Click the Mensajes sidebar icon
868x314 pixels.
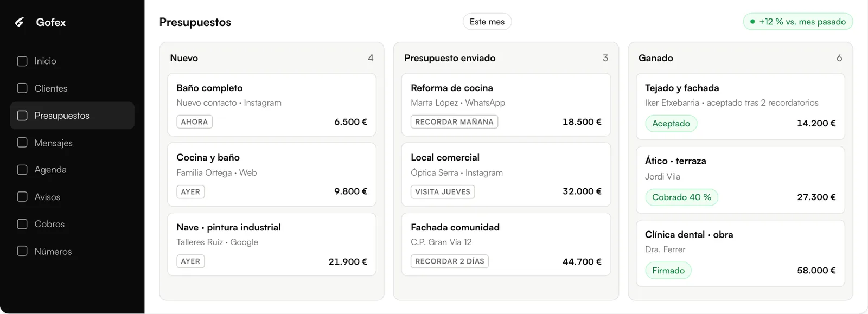pyautogui.click(x=22, y=143)
